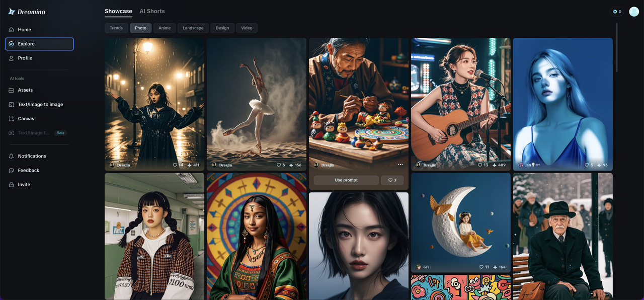644x300 pixels.
Task: Filter showcase by Video
Action: 247,28
